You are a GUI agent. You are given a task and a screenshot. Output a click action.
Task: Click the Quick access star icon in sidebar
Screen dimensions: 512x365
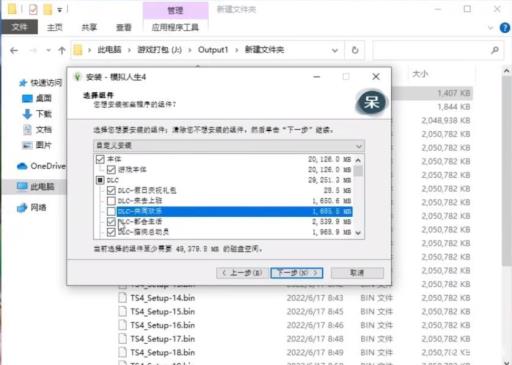coord(23,83)
